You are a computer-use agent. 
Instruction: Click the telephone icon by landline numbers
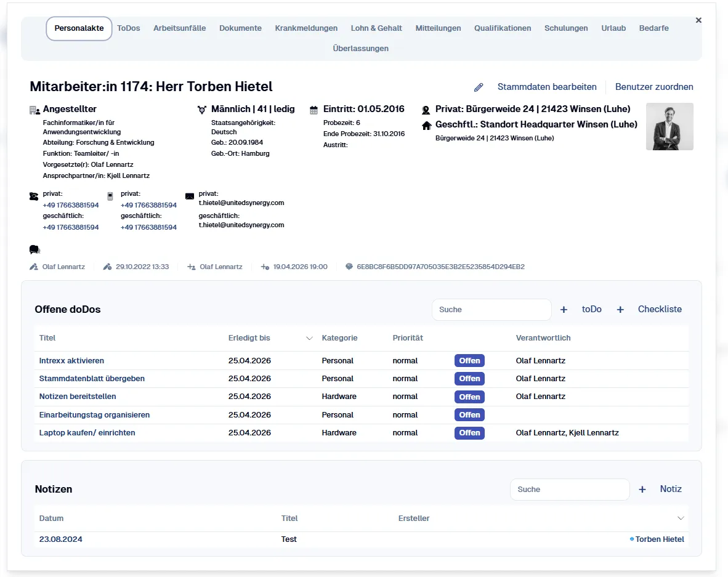(x=34, y=196)
